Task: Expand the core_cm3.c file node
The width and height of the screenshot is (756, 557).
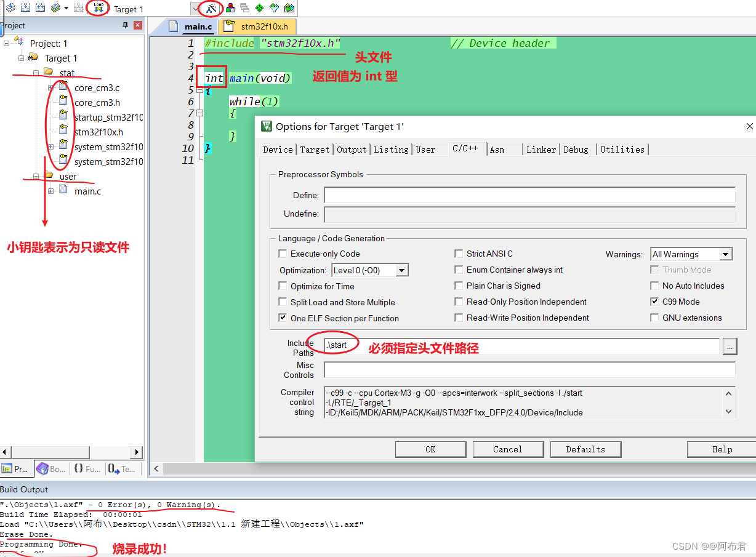Action: (51, 87)
